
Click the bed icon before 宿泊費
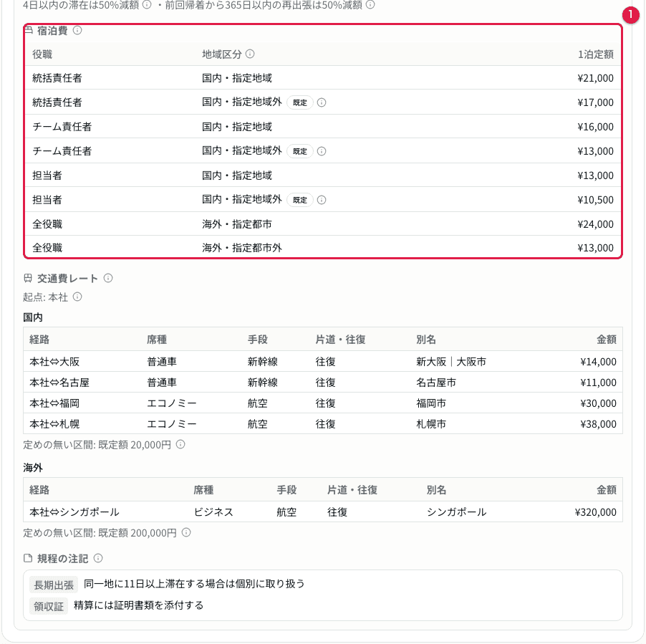(x=28, y=30)
